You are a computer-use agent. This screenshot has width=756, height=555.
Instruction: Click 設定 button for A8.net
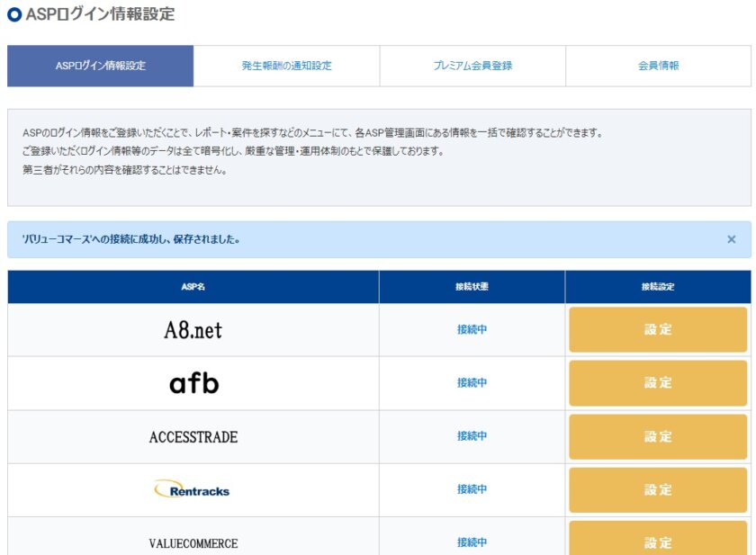[658, 329]
